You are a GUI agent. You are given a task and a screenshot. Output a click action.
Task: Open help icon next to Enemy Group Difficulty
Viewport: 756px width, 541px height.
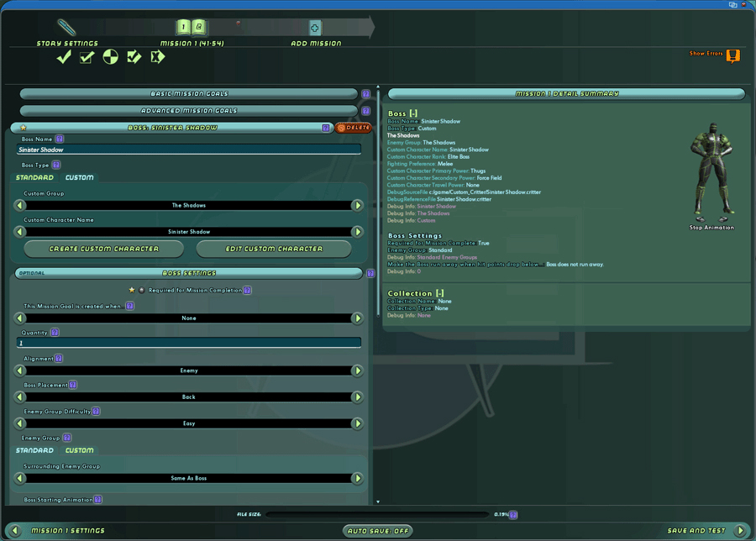[96, 412]
